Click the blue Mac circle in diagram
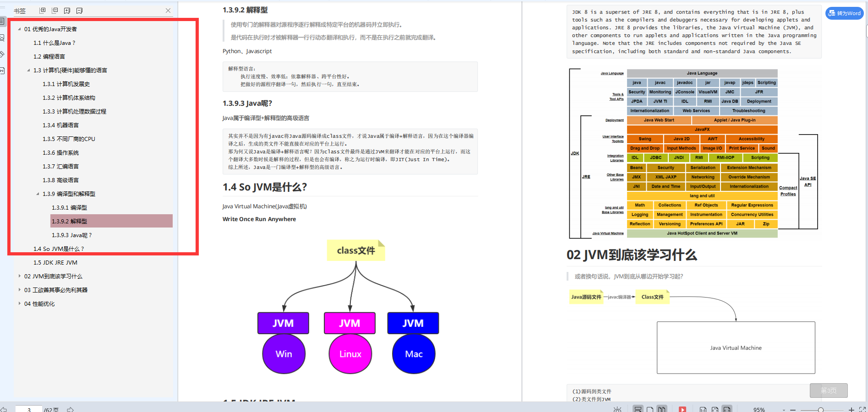Viewport: 868px width, 412px height. tap(414, 354)
